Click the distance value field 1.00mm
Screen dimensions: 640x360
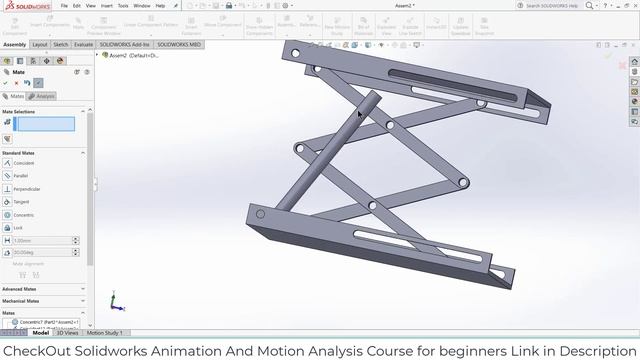[42, 240]
